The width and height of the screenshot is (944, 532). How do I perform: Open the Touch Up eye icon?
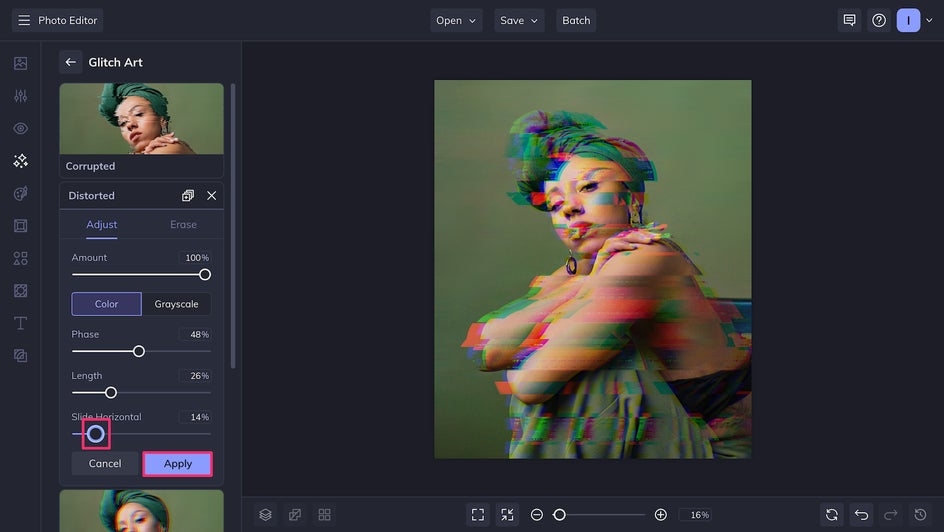point(20,128)
